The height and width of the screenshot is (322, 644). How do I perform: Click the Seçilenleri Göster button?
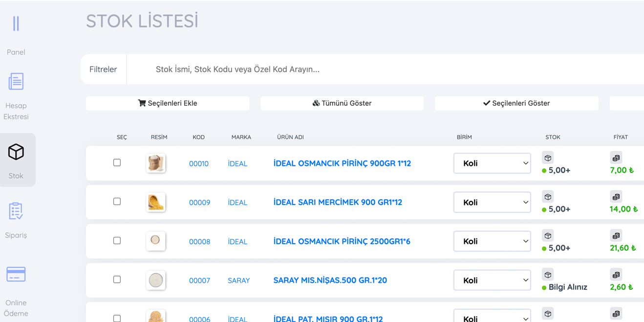[x=516, y=103]
